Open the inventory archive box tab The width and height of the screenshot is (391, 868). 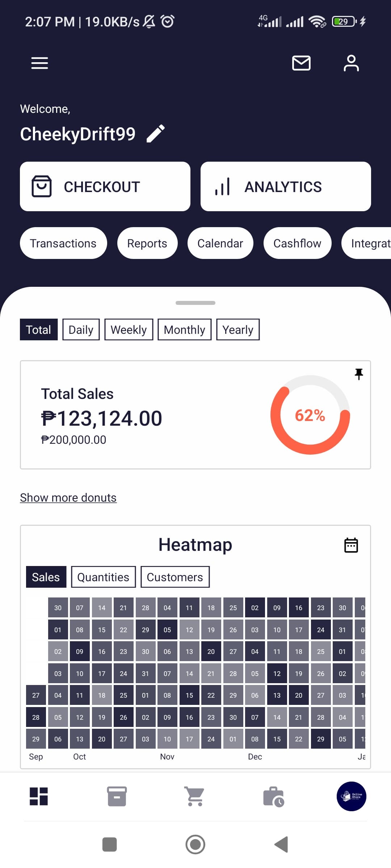click(117, 796)
